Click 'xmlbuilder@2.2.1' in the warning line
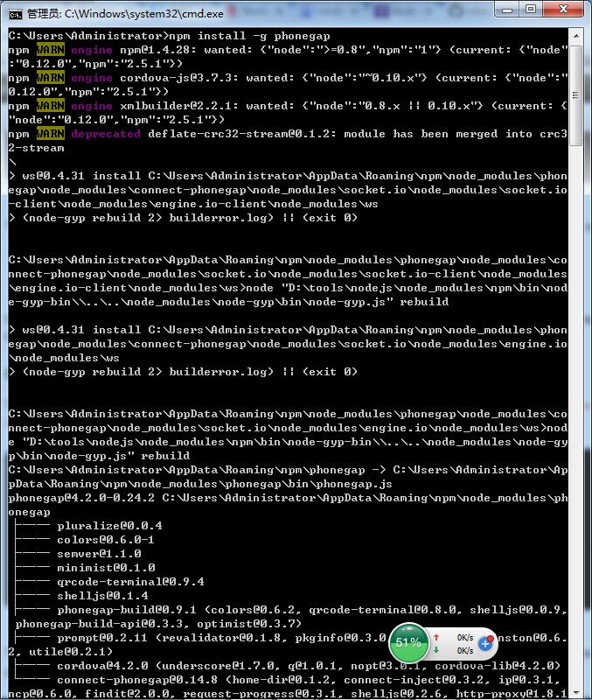This screenshot has height=700, width=592. coord(179,106)
